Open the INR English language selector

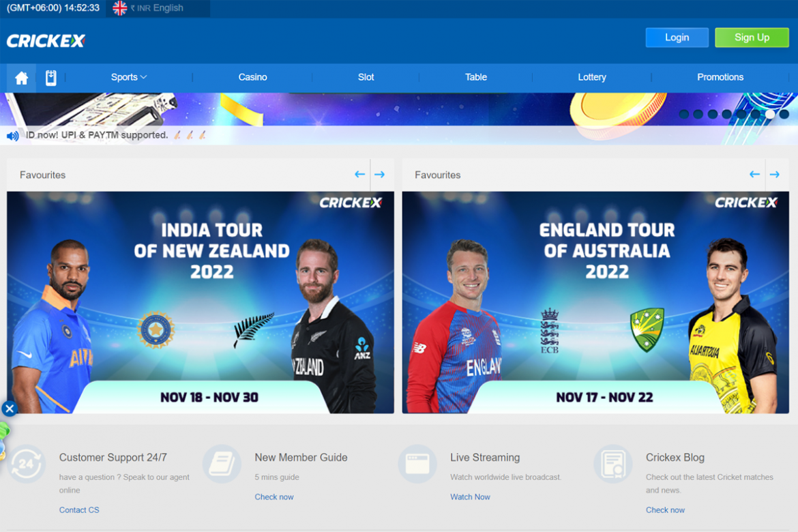(x=158, y=8)
